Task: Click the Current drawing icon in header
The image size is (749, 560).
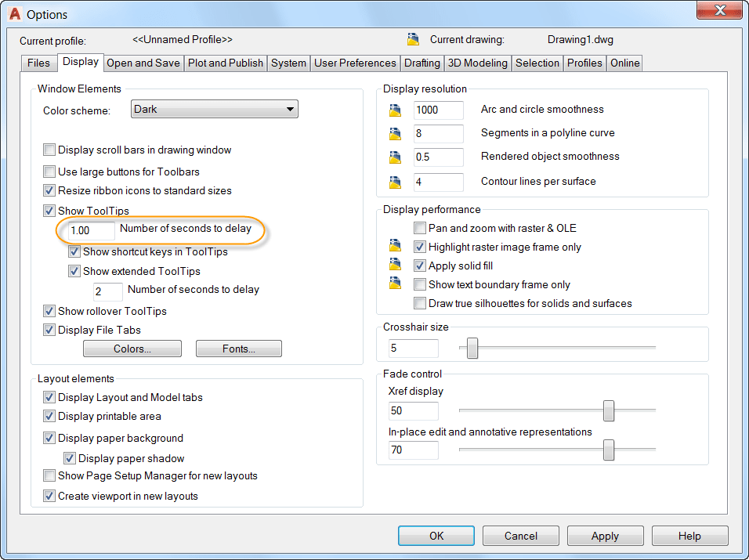Action: click(414, 39)
